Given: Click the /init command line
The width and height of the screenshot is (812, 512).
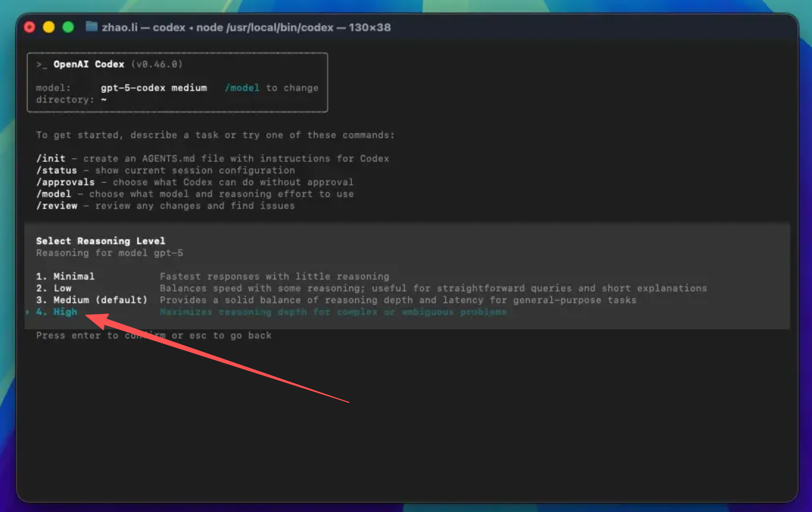Looking at the screenshot, I should 212,159.
